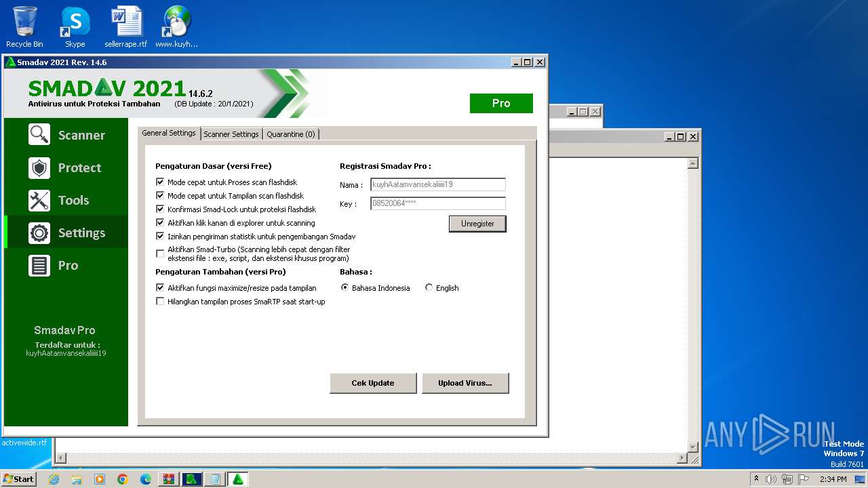This screenshot has height=488, width=868.
Task: Open the Windows Start menu
Action: point(19,479)
